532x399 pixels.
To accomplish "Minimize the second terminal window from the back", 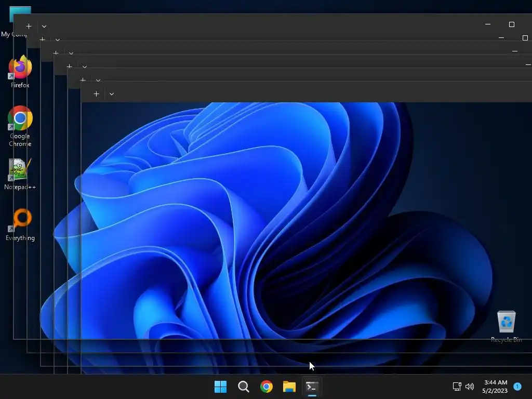I will [501, 37].
